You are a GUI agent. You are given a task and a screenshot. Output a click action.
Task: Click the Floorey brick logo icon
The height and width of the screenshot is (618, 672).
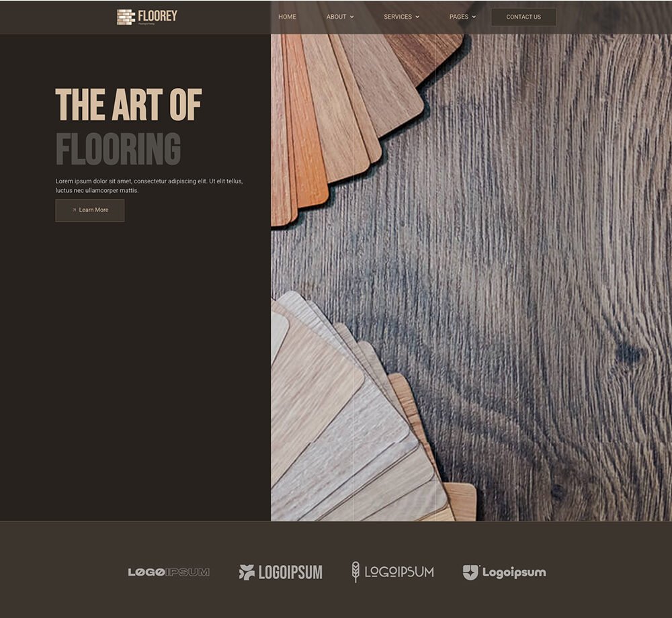click(x=126, y=17)
